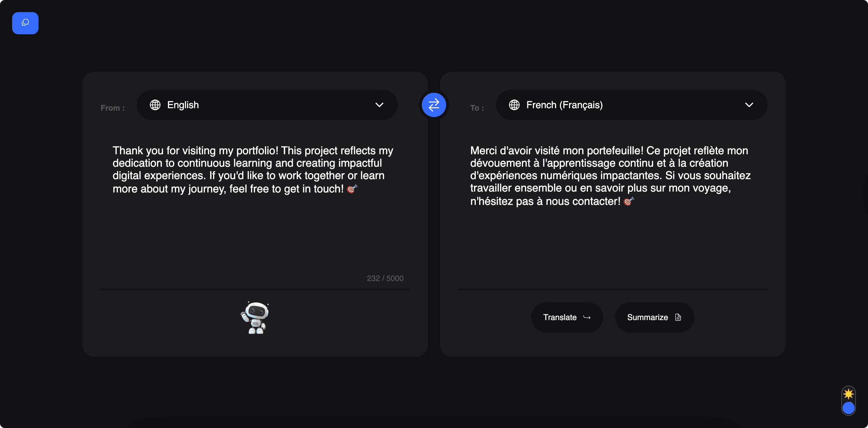Image resolution: width=868 pixels, height=428 pixels.
Task: Open the To language selector showing French
Action: (x=631, y=105)
